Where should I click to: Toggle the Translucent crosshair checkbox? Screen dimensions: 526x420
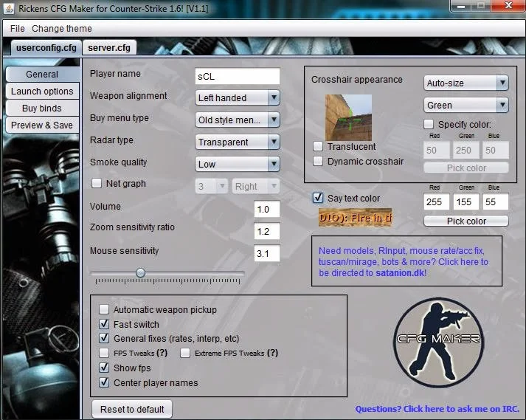coord(318,146)
